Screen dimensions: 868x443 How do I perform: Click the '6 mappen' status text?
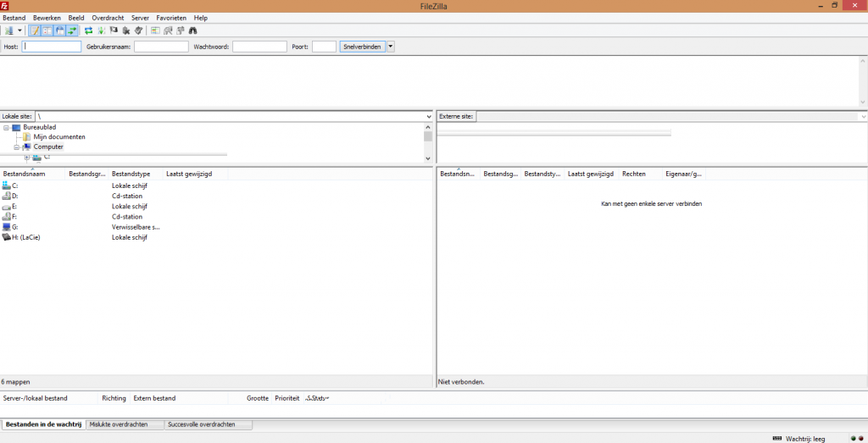(x=15, y=382)
